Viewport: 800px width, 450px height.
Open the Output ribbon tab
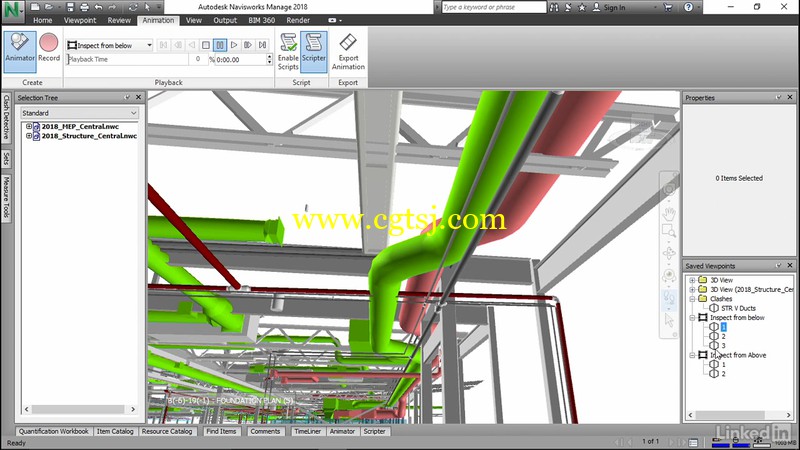coord(225,20)
